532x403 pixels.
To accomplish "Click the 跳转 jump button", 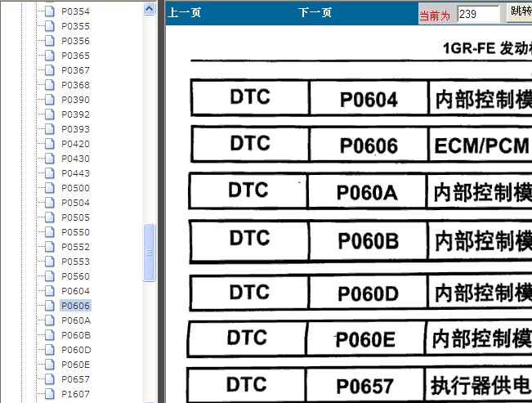I will coord(520,12).
